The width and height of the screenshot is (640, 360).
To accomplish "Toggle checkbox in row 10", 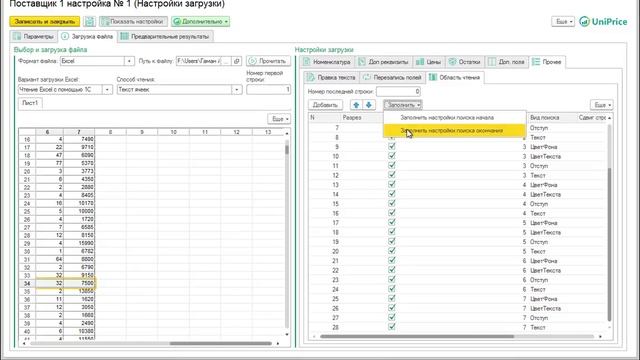I will tap(392, 156).
